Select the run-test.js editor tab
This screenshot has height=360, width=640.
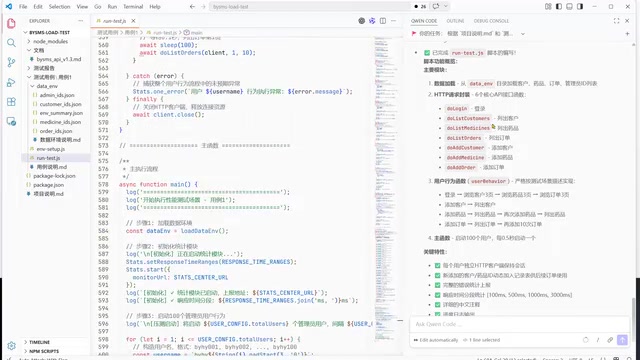tap(114, 21)
